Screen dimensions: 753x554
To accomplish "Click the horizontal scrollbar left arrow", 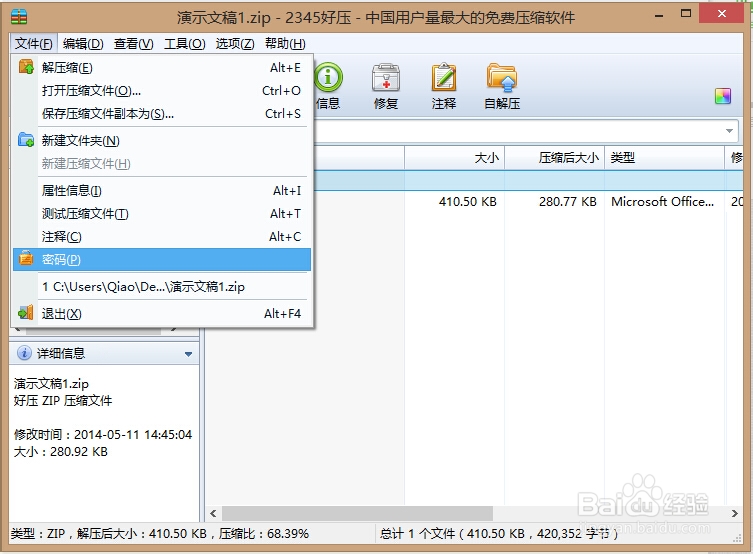I will 213,514.
